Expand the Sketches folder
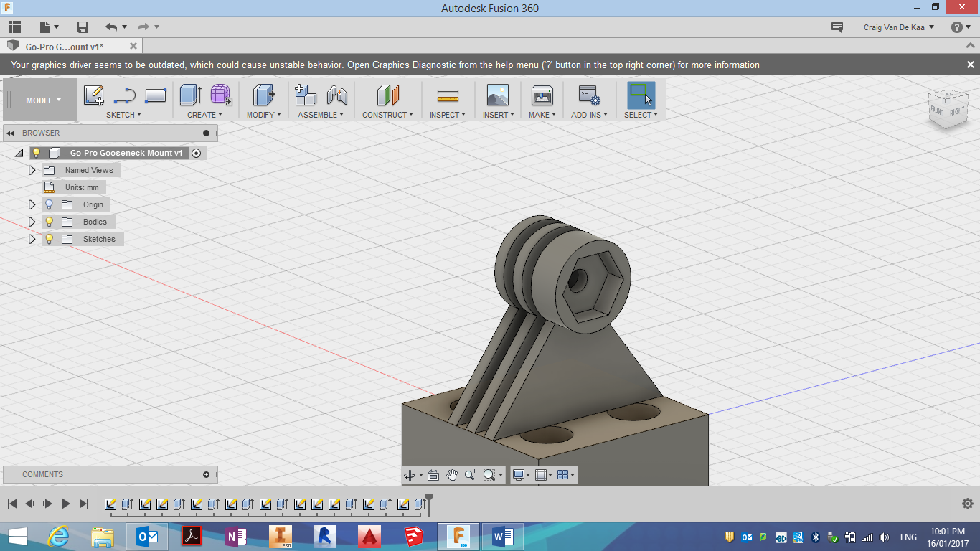Screen dimensions: 980x551 tap(32, 239)
